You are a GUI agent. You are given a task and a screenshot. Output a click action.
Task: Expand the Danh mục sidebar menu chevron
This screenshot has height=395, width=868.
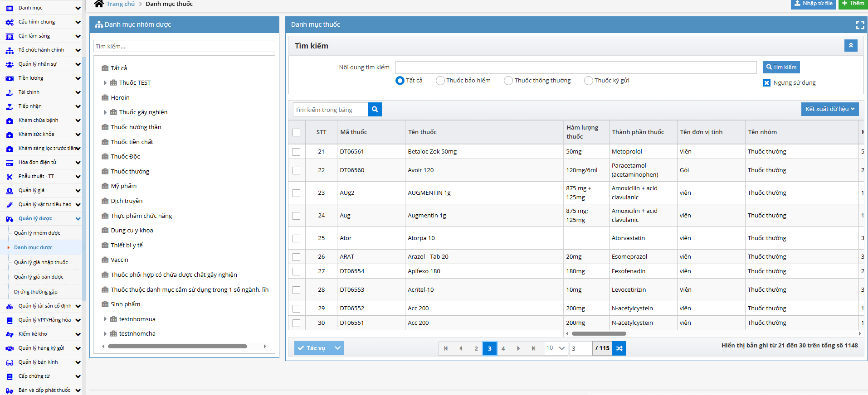pos(78,8)
